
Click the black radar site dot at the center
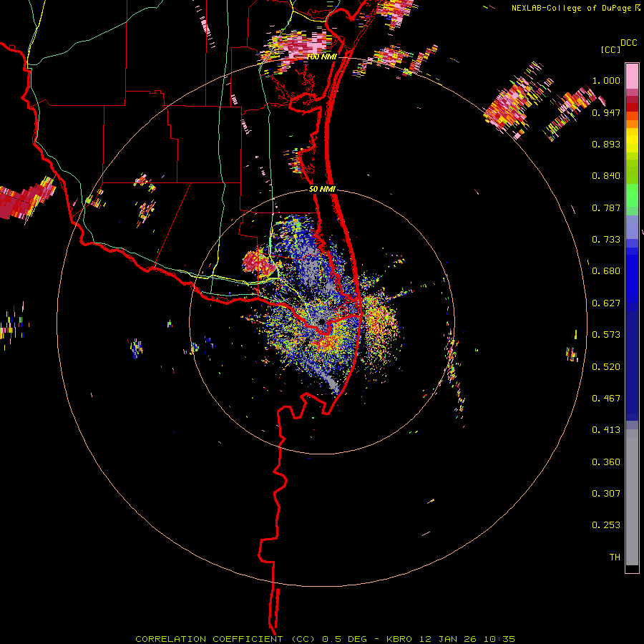click(321, 321)
